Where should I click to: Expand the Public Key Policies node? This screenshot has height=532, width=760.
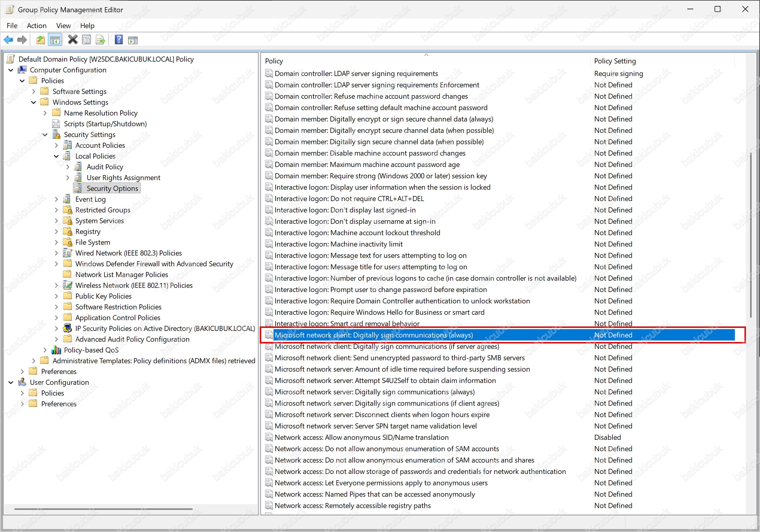(x=56, y=296)
